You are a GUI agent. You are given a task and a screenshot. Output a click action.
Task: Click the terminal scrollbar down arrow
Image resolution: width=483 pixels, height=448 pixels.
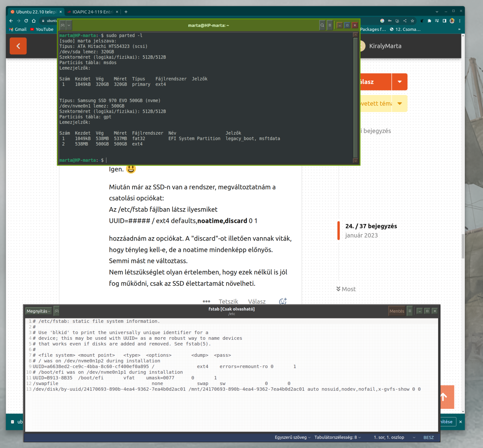[x=355, y=161]
